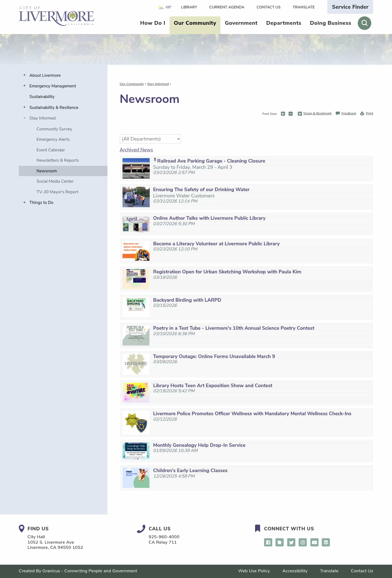Expand Things to Do section
This screenshot has height=578, width=392.
(24, 202)
